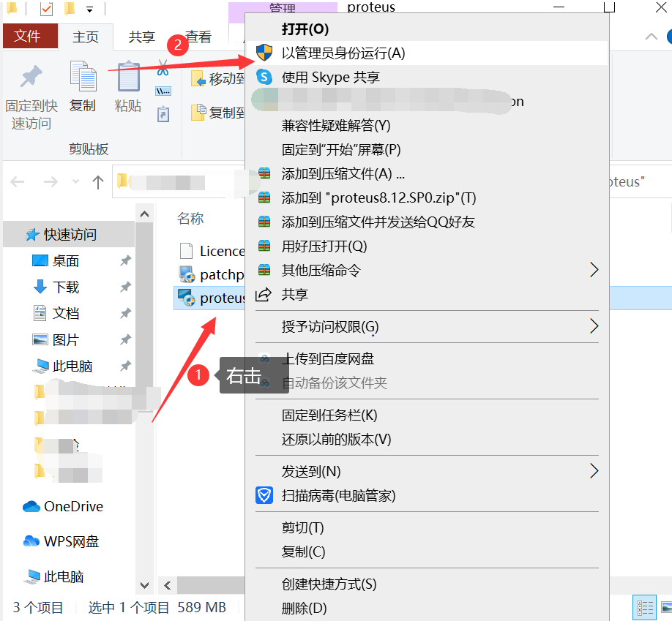Choose 剪切(T) in context menu

428,527
